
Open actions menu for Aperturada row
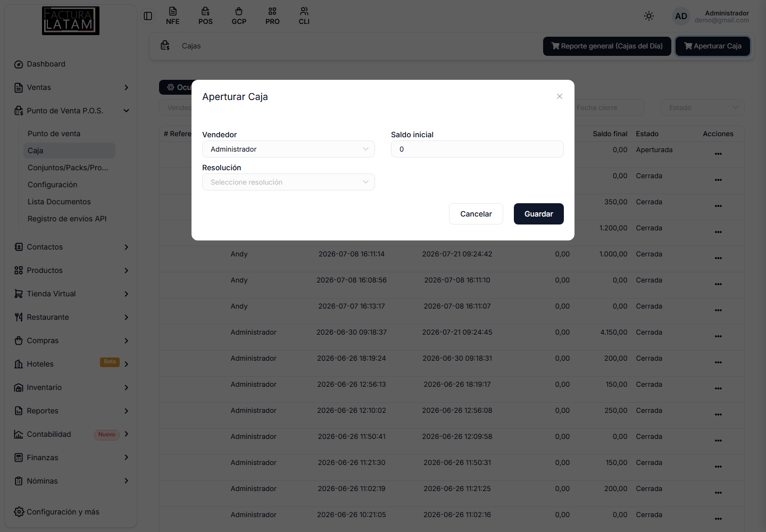point(718,154)
